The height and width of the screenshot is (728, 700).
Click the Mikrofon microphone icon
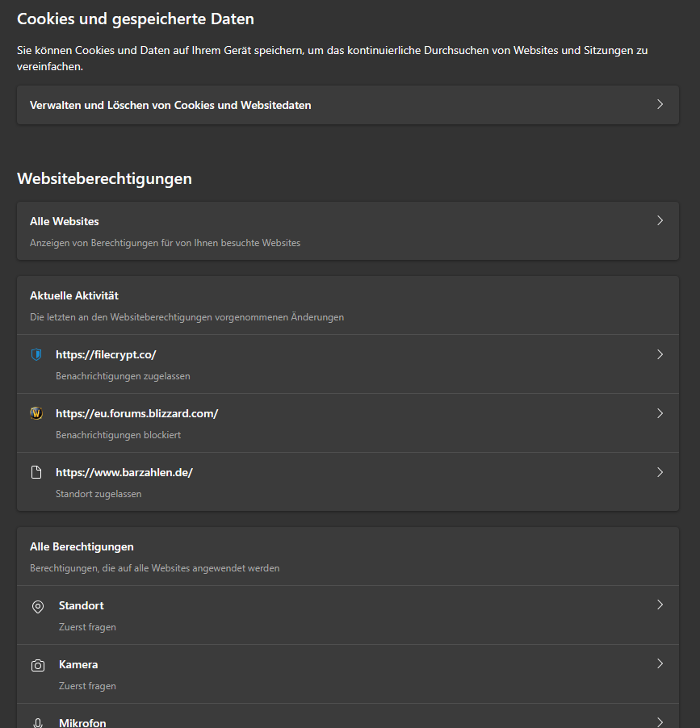pyautogui.click(x=37, y=722)
